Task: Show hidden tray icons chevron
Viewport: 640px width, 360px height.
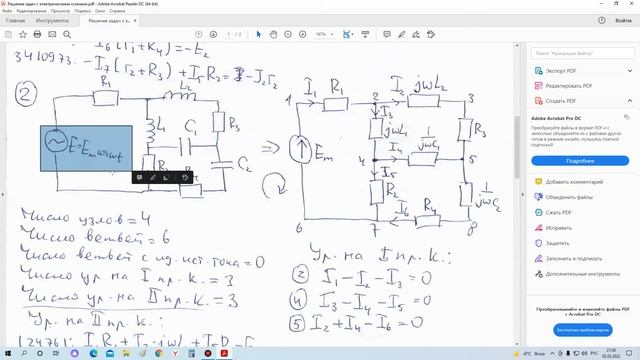Action: pos(552,353)
